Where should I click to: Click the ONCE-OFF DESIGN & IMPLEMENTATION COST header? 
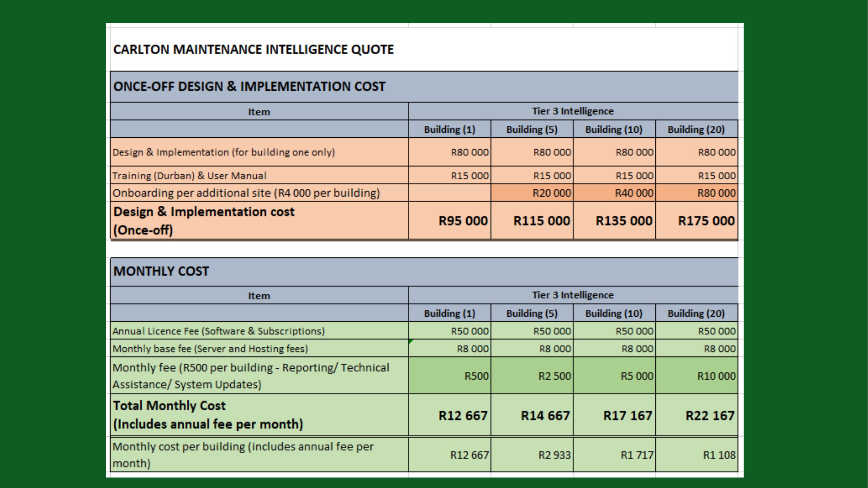pyautogui.click(x=249, y=87)
